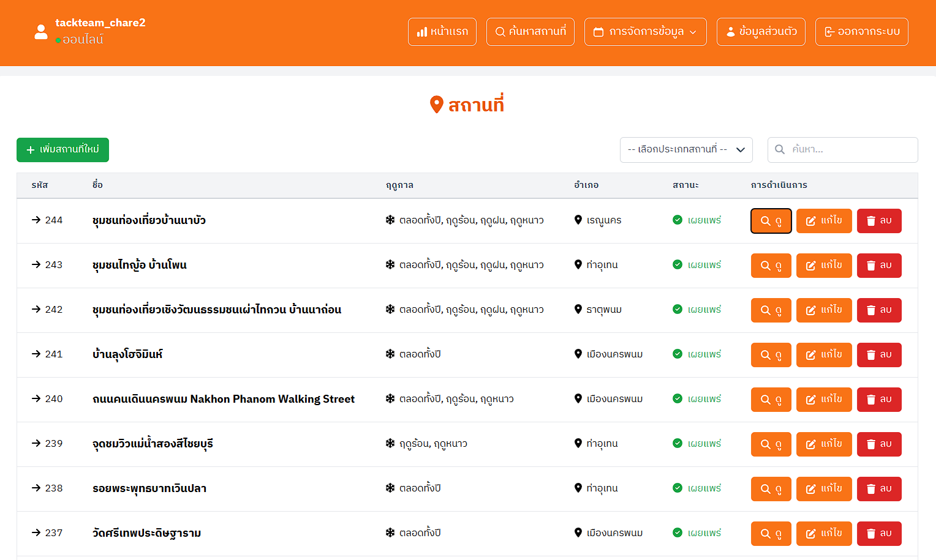Expand the การจัดการข้อมูล dropdown menu
The width and height of the screenshot is (936, 560).
(x=645, y=32)
